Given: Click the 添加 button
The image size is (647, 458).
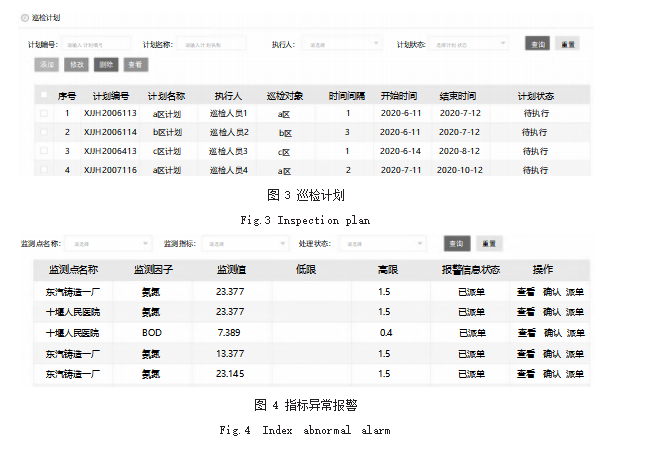Looking at the screenshot, I should [47, 64].
